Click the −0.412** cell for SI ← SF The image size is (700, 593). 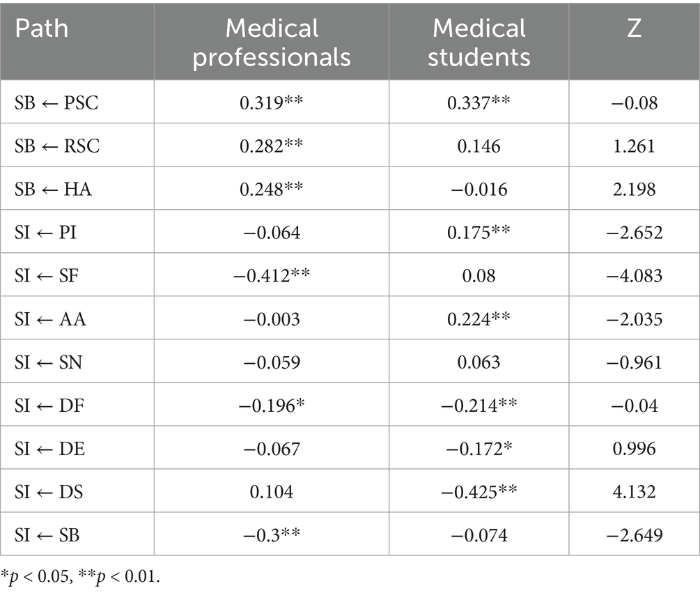click(272, 275)
